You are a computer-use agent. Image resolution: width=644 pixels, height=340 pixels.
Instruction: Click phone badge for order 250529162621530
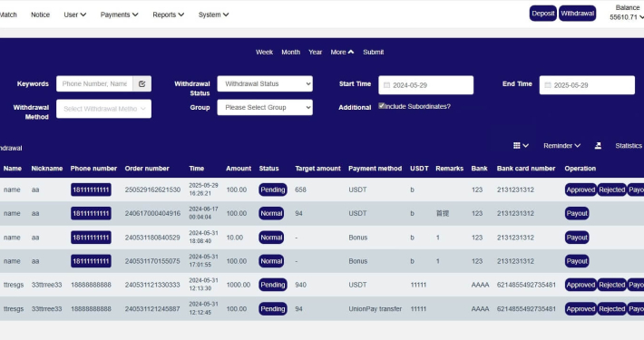[91, 189]
